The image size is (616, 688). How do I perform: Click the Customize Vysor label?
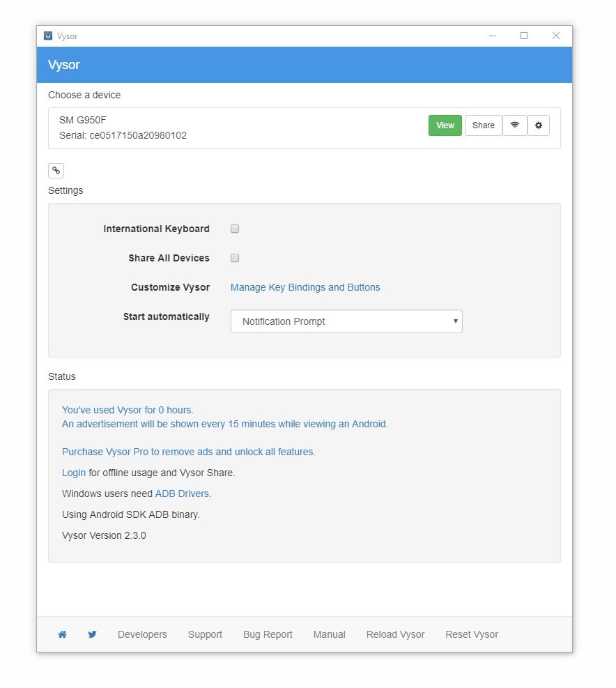[x=170, y=287]
